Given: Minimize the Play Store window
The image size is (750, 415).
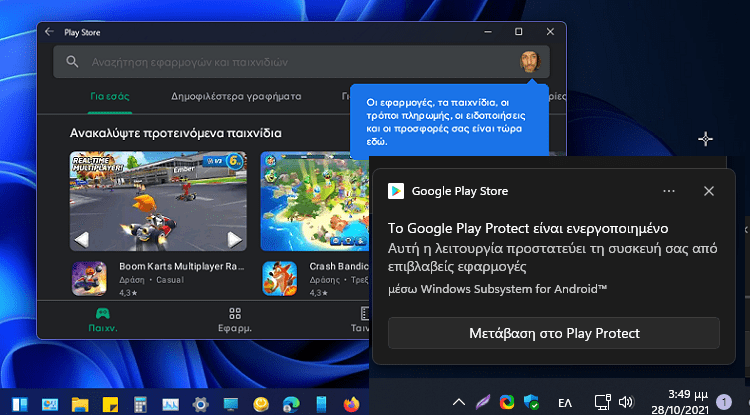Looking at the screenshot, I should click(488, 32).
